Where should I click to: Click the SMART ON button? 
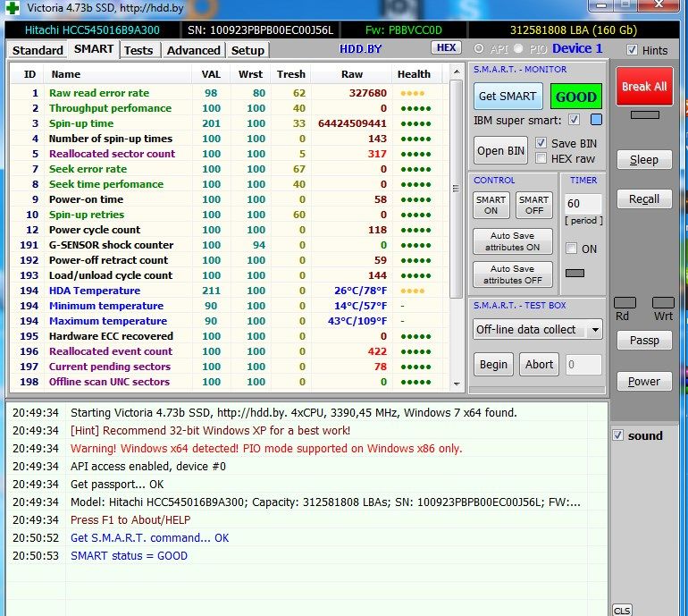click(491, 205)
